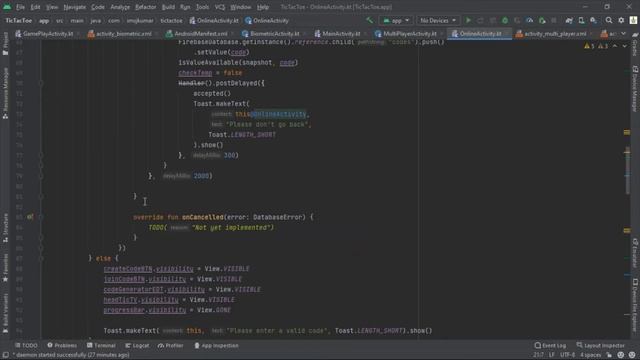Click the Attach Debugger to process icon
This screenshot has height=360, width=640.
click(x=542, y=20)
